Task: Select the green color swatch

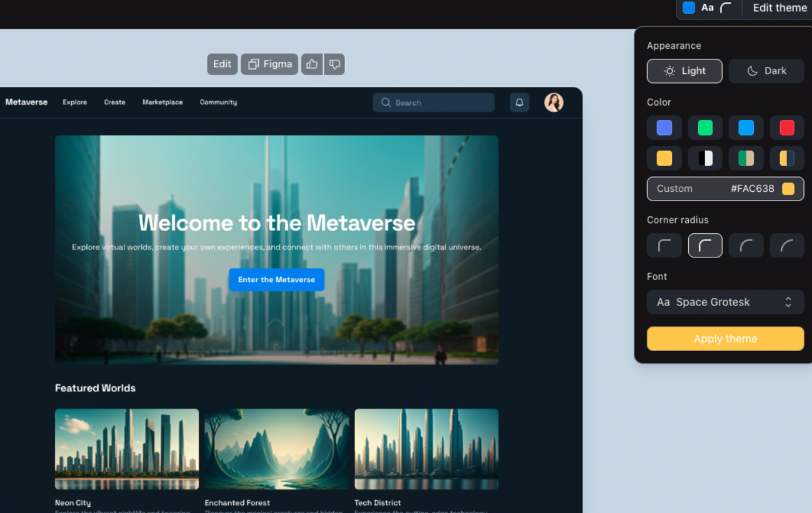Action: tap(705, 128)
